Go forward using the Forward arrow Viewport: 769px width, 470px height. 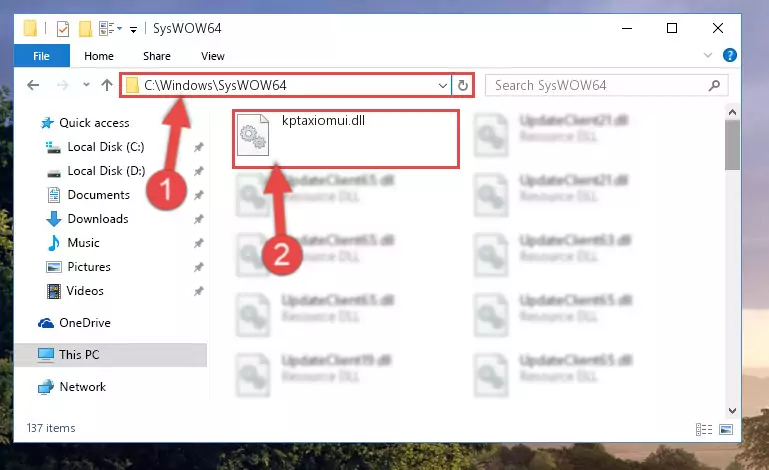[63, 85]
